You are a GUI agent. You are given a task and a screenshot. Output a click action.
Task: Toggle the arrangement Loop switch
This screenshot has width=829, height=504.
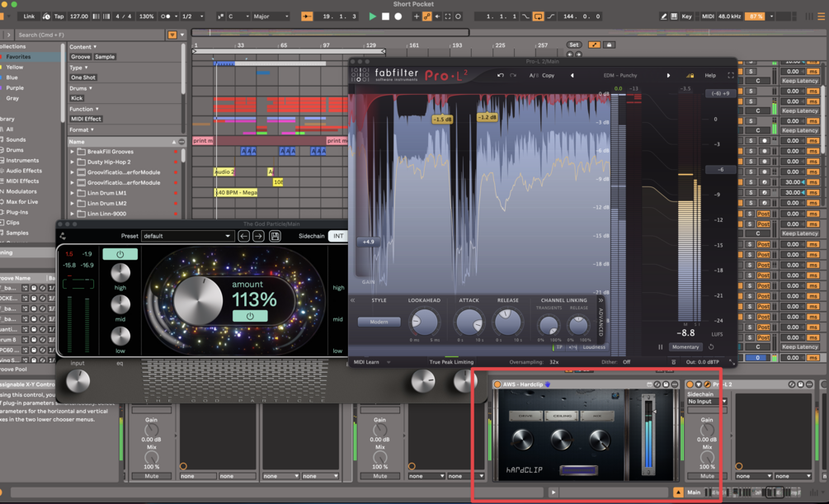click(538, 16)
